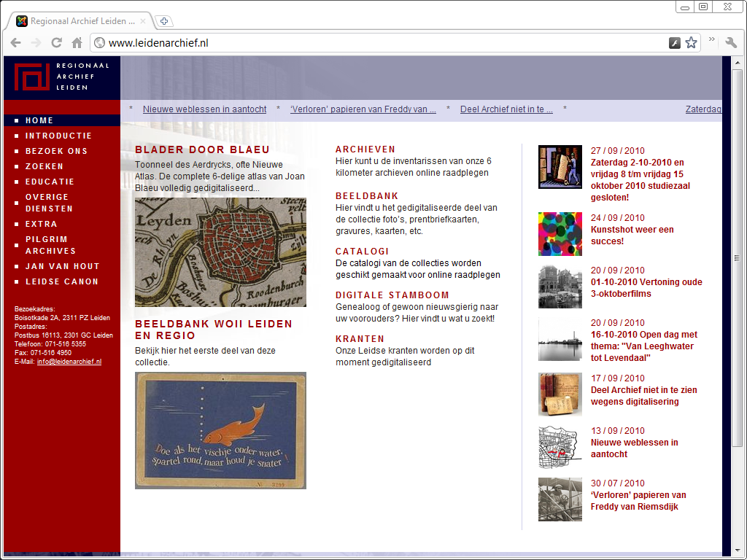Open Vertoning oude 3-oktoberfilms news link
The height and width of the screenshot is (560, 747).
click(x=646, y=287)
